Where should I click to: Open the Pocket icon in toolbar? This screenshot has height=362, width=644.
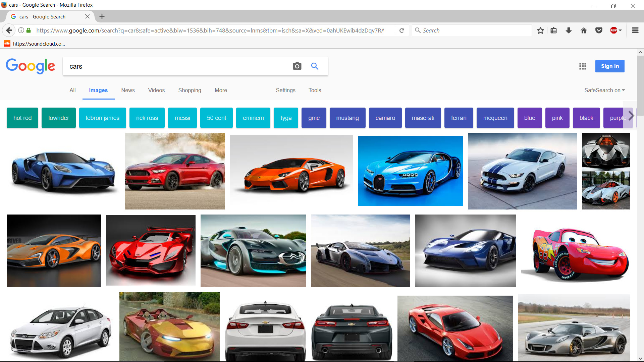(x=599, y=31)
